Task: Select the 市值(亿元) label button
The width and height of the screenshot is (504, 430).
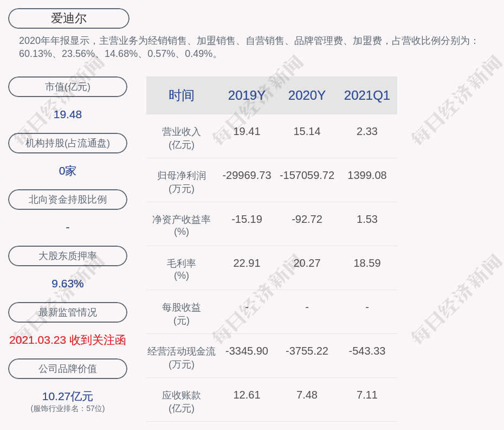Action: click(68, 87)
